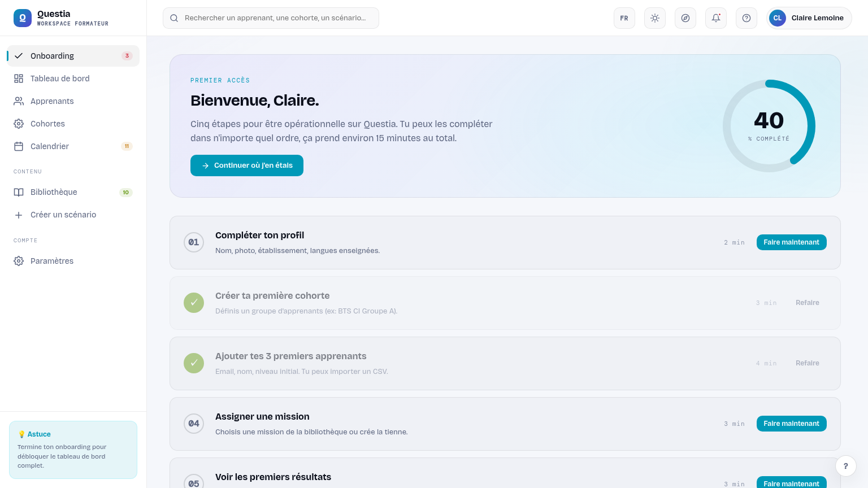
Task: Open the Cohortes section
Action: pos(73,124)
